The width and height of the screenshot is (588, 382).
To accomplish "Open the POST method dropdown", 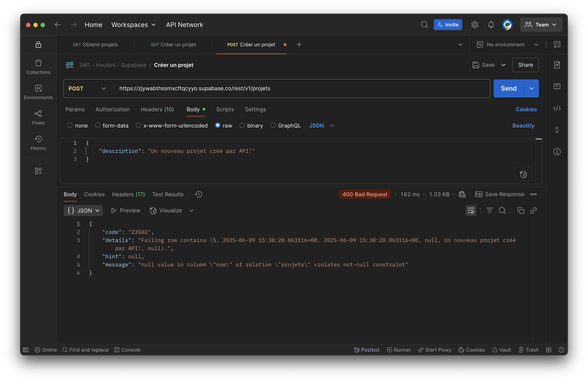I will click(87, 88).
